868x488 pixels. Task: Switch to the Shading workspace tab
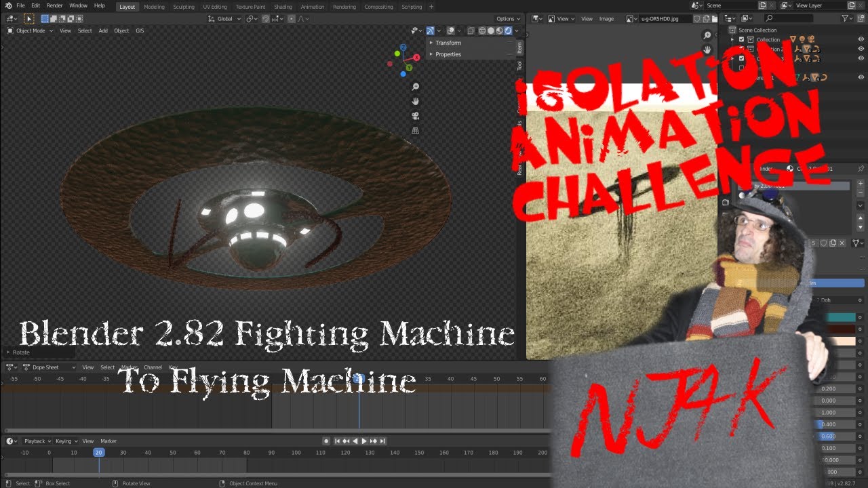coord(283,7)
